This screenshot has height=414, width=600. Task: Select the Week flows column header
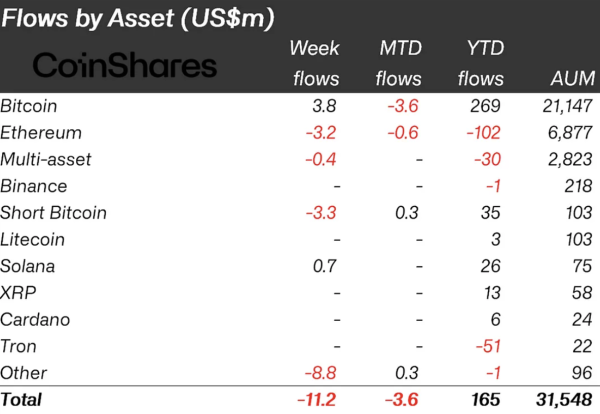tap(315, 62)
